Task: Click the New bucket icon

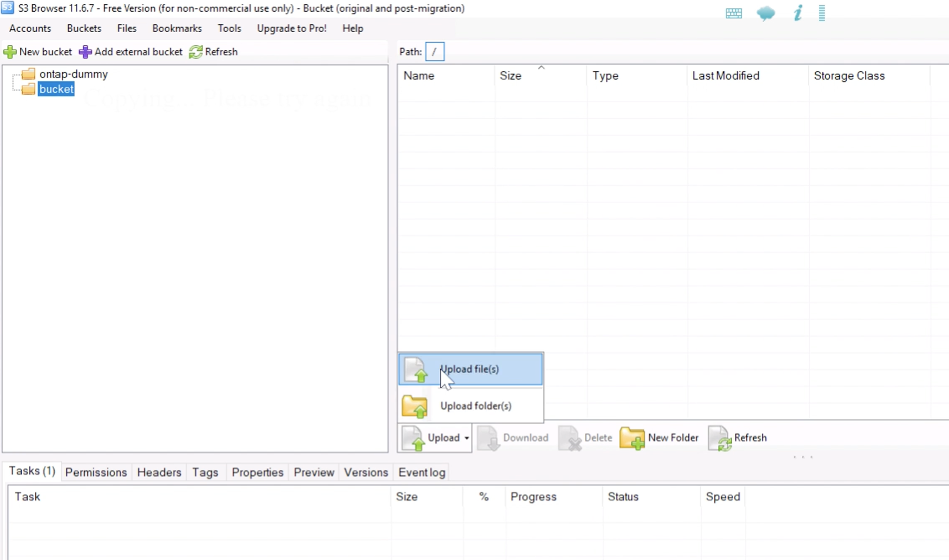Action: click(9, 51)
